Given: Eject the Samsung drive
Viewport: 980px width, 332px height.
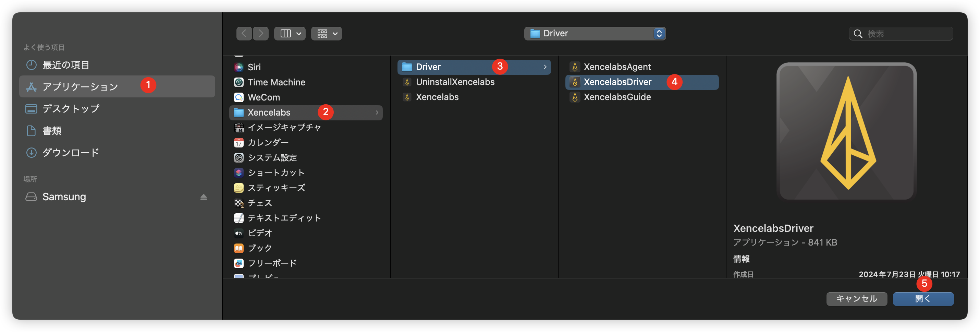Looking at the screenshot, I should point(204,197).
